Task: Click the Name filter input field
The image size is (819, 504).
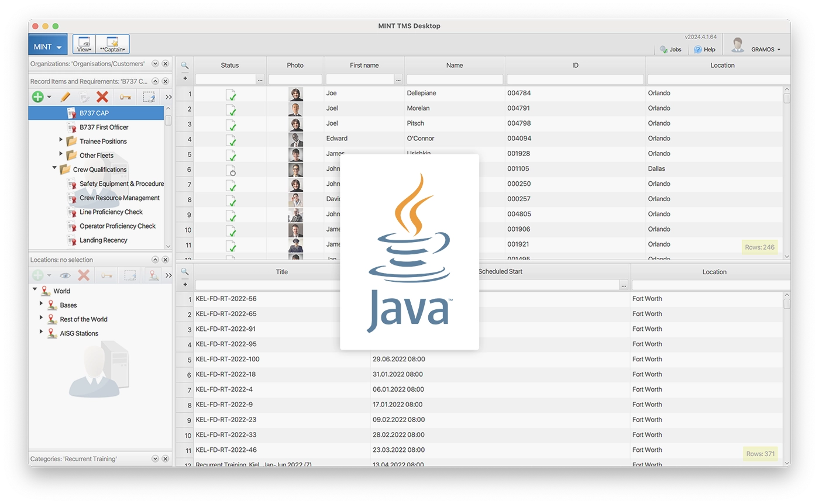Action: point(455,79)
